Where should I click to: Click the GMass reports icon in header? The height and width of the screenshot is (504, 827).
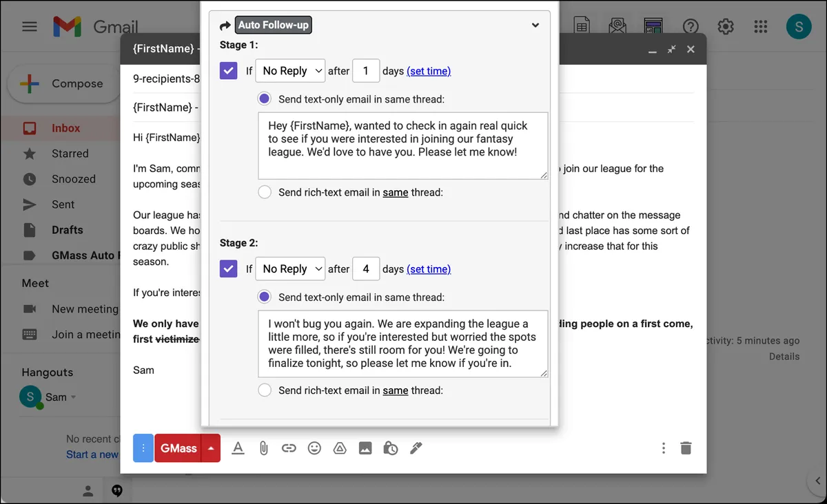click(x=653, y=26)
